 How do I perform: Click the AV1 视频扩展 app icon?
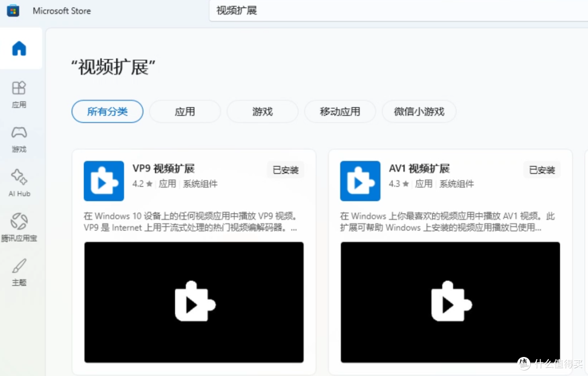(x=360, y=181)
